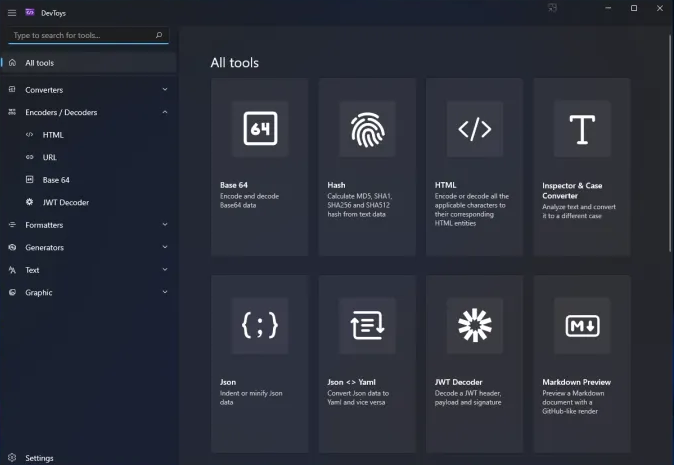
Task: Open JWT Decoder from the sidebar
Action: [66, 202]
